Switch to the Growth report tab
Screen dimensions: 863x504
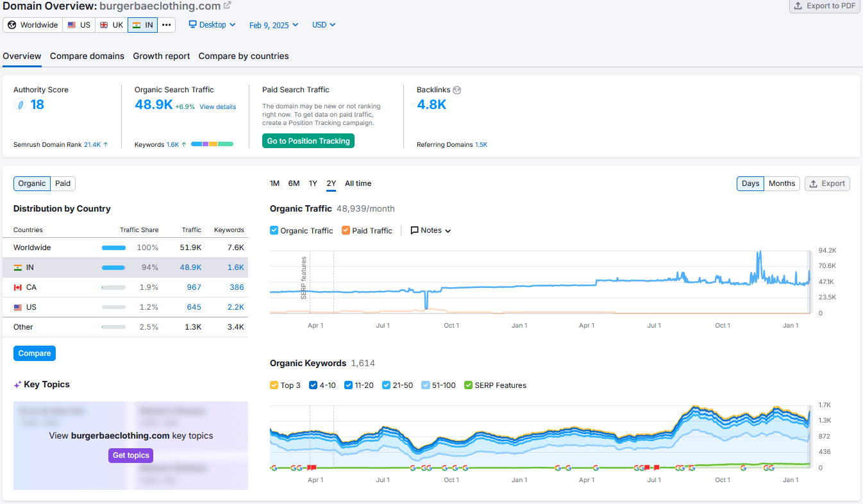[162, 56]
